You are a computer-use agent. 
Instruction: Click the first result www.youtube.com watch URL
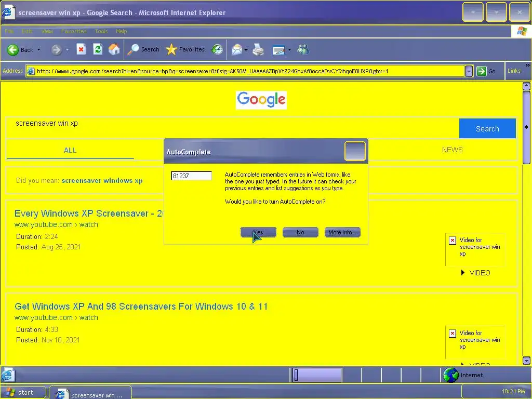56,224
